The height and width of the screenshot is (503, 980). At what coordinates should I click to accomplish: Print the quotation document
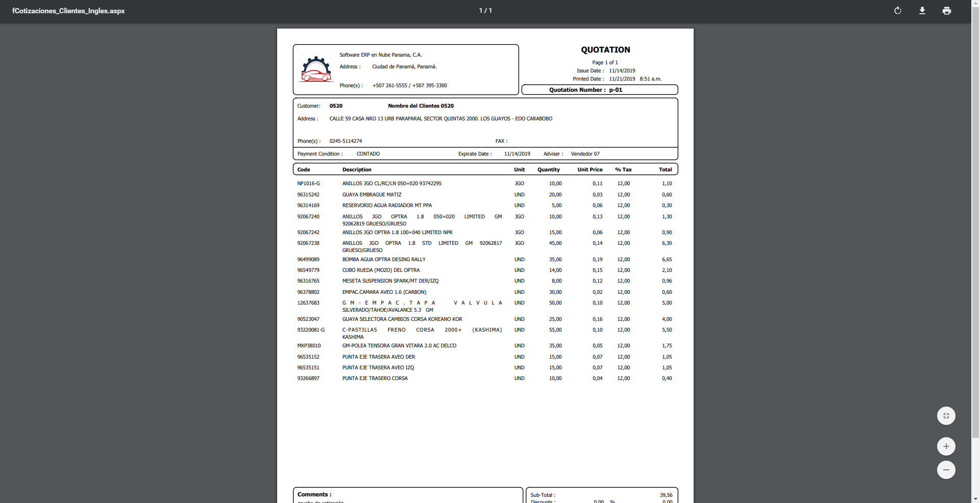[947, 11]
